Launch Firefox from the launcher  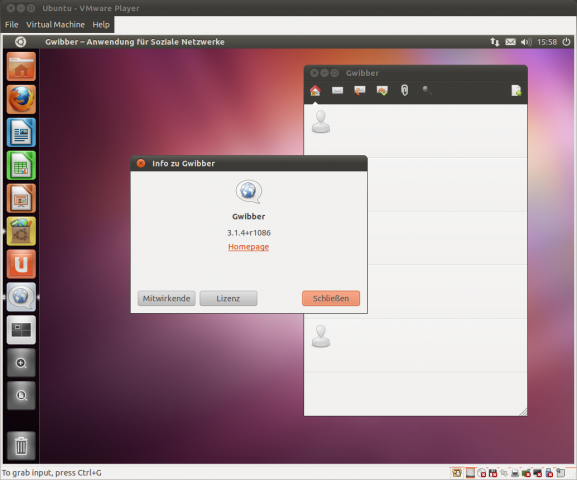[21, 99]
